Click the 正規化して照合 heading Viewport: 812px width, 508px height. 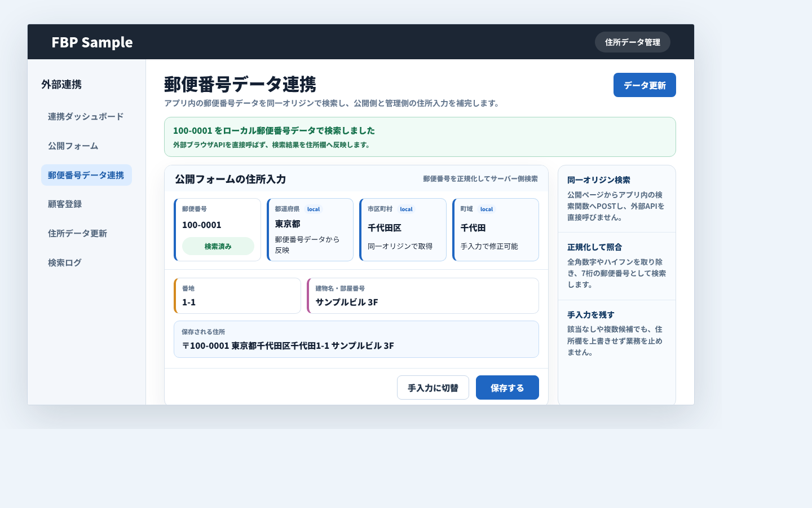point(595,247)
